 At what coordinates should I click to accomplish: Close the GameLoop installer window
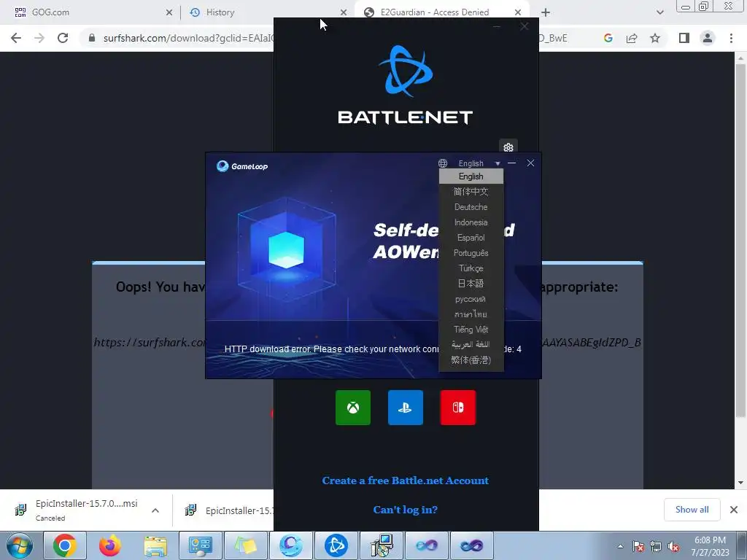click(x=530, y=163)
